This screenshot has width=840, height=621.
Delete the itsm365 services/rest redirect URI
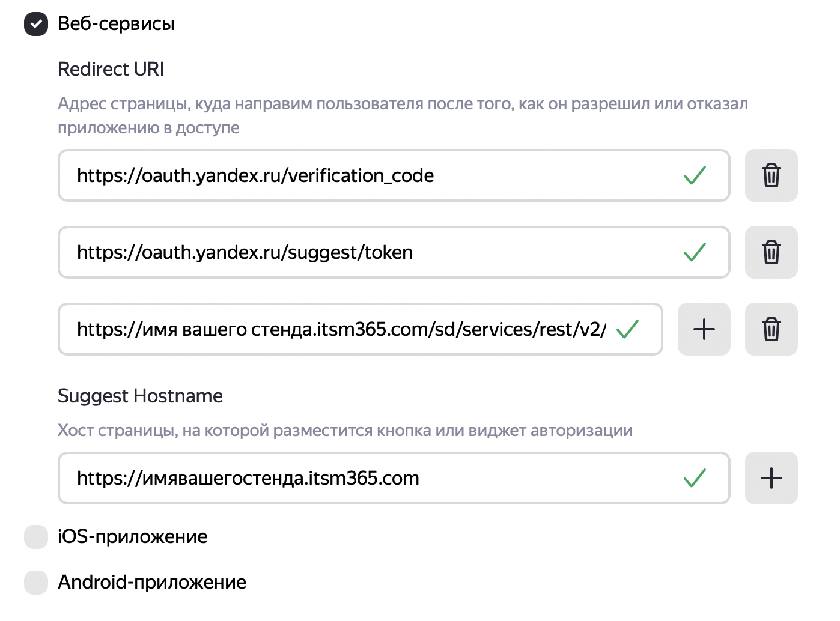click(x=771, y=329)
